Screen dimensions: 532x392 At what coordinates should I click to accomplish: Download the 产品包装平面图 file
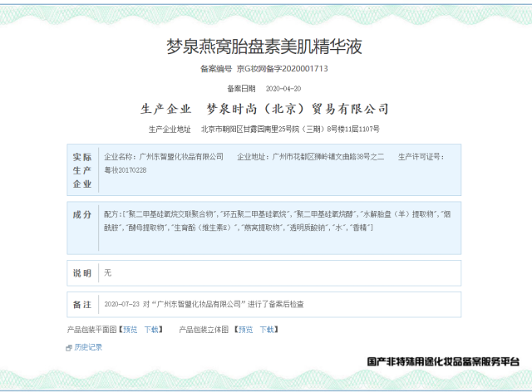[x=151, y=329]
